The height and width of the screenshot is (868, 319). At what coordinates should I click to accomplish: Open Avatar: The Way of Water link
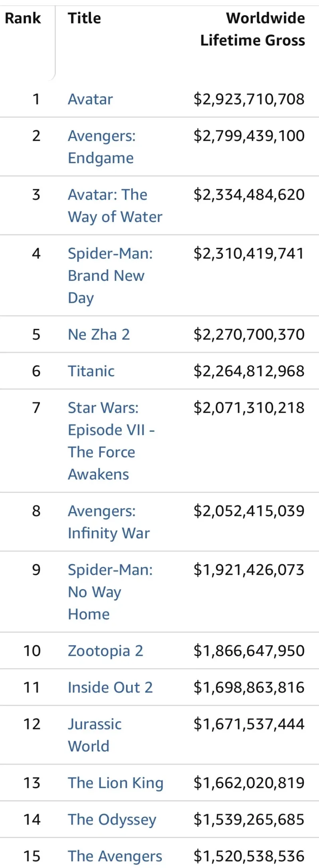point(115,206)
